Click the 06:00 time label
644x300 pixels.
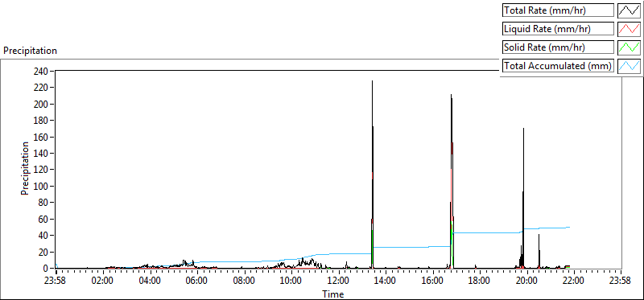coord(196,282)
